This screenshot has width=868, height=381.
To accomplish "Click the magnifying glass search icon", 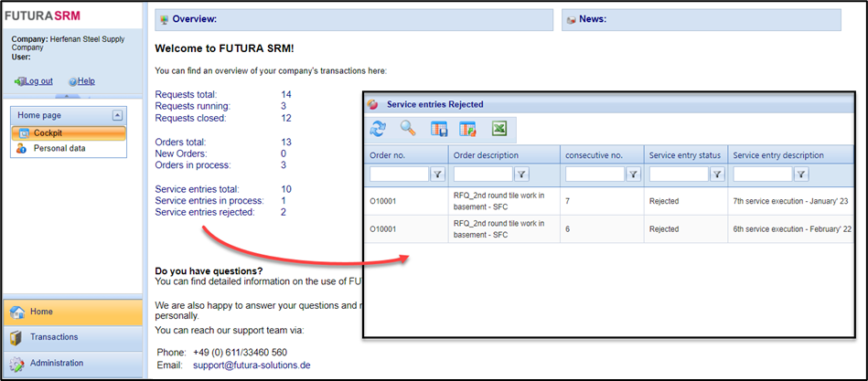I will coord(408,129).
